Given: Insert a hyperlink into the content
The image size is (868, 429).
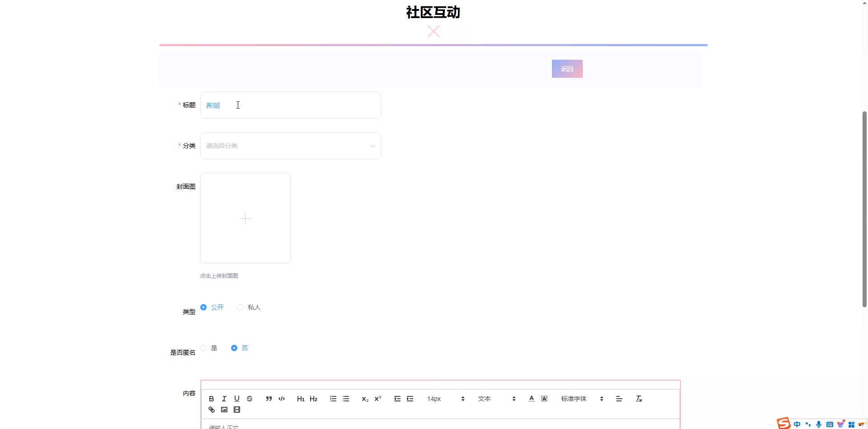Looking at the screenshot, I should [x=211, y=410].
